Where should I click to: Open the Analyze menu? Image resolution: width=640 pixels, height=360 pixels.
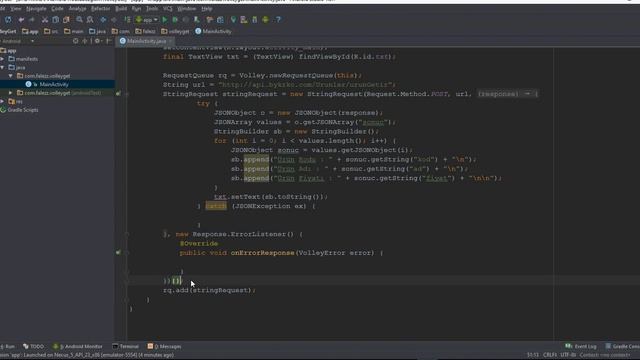tap(77, 9)
